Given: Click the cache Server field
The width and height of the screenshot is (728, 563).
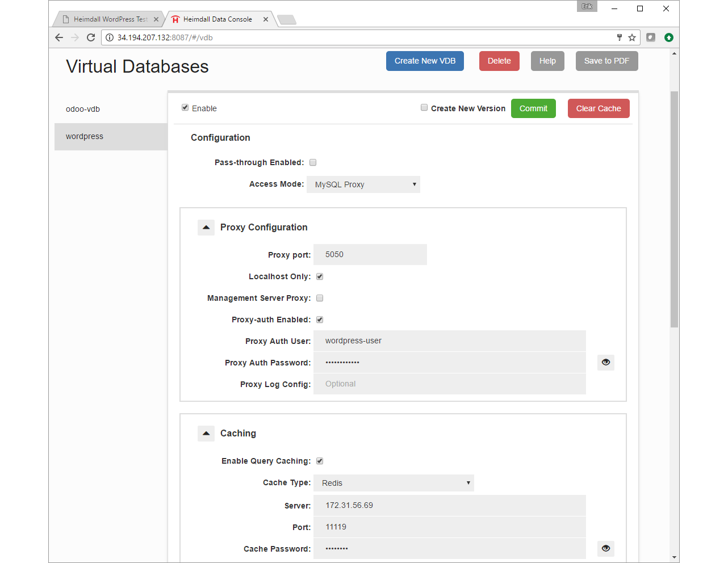Looking at the screenshot, I should [x=450, y=505].
